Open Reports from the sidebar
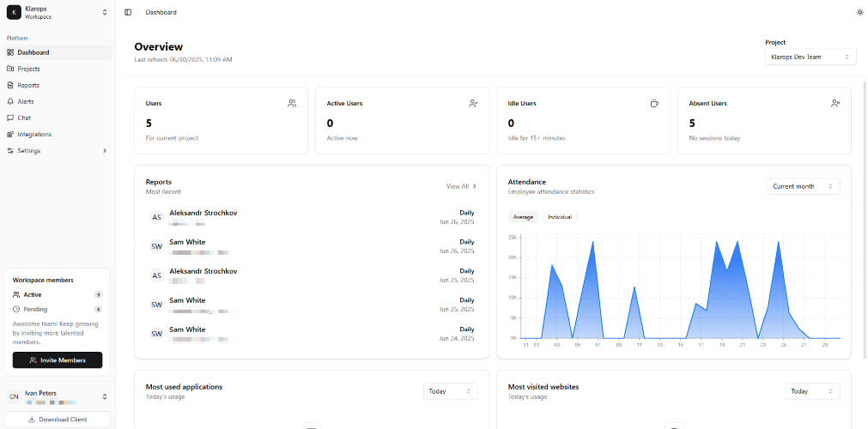868x429 pixels. coord(58,85)
